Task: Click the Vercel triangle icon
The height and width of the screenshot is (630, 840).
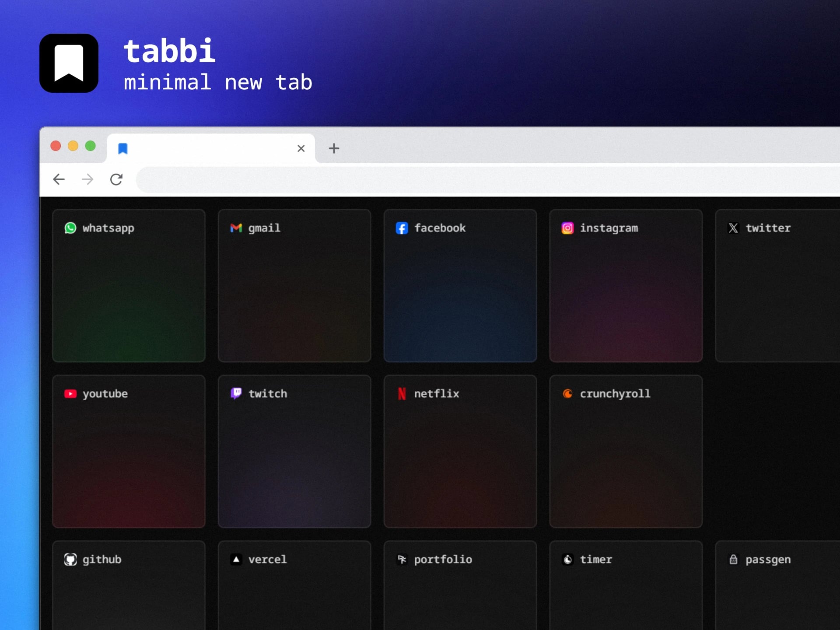Action: tap(236, 559)
